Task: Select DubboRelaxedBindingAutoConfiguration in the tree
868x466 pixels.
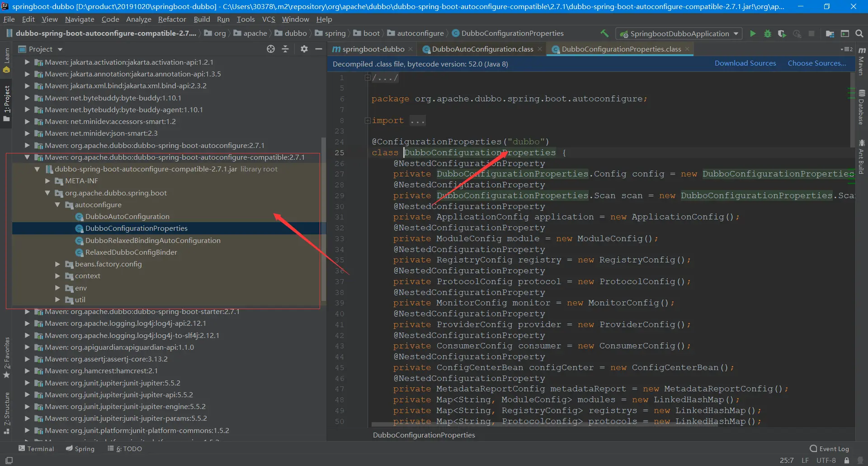Action: coord(153,240)
